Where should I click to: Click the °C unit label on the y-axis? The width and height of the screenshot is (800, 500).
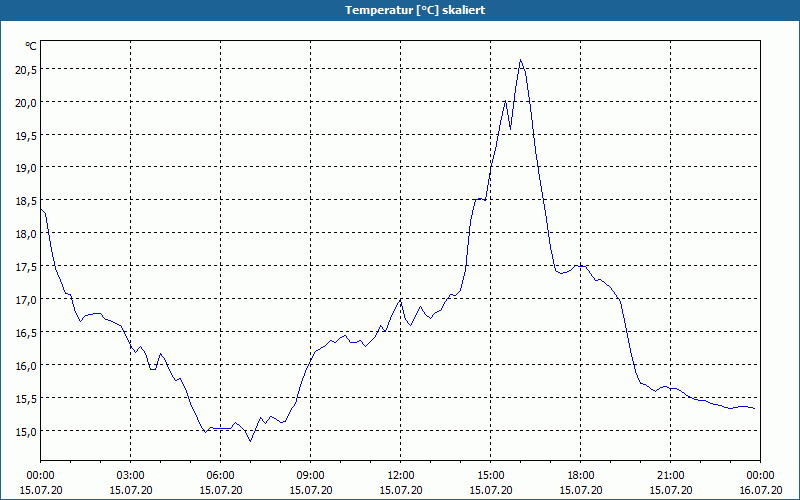[31, 46]
